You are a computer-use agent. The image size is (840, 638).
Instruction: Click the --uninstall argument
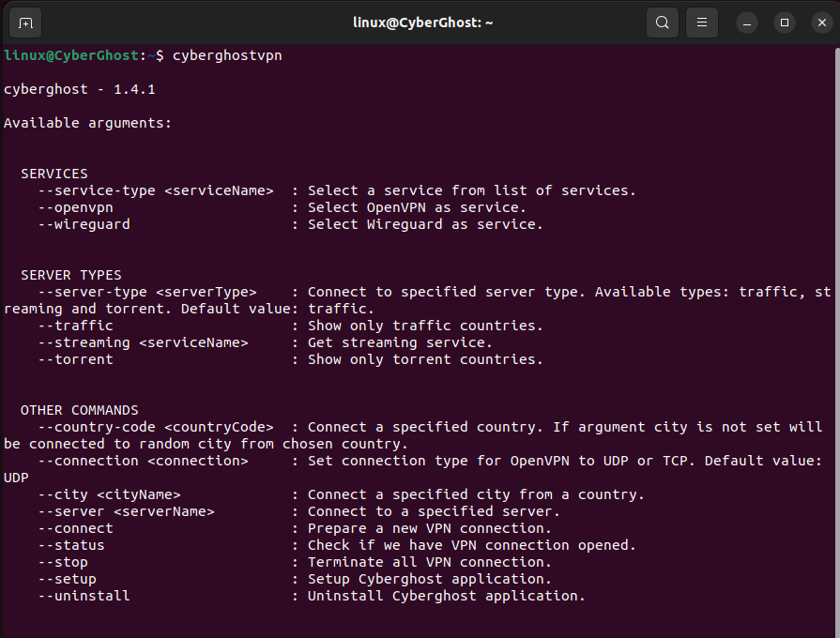pos(84,596)
